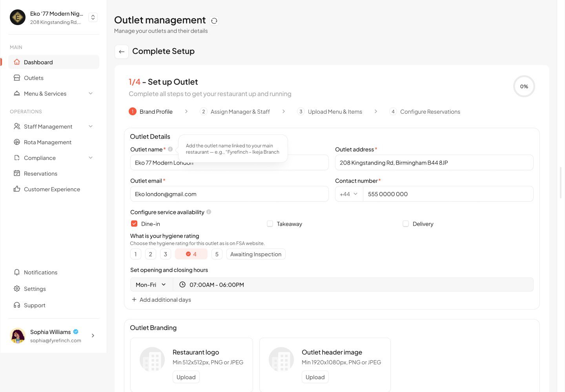Click the Contact number input field
This screenshot has width=565, height=392.
point(448,194)
